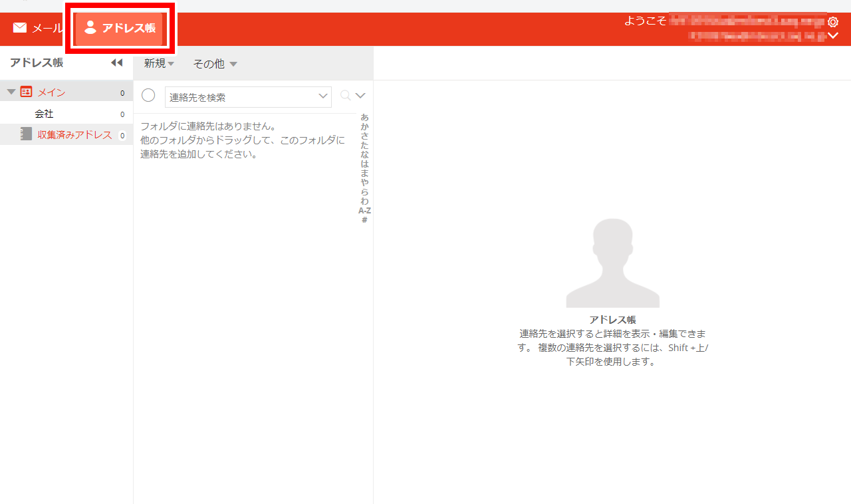Jump to た in index
The width and height of the screenshot is (851, 504).
(364, 145)
